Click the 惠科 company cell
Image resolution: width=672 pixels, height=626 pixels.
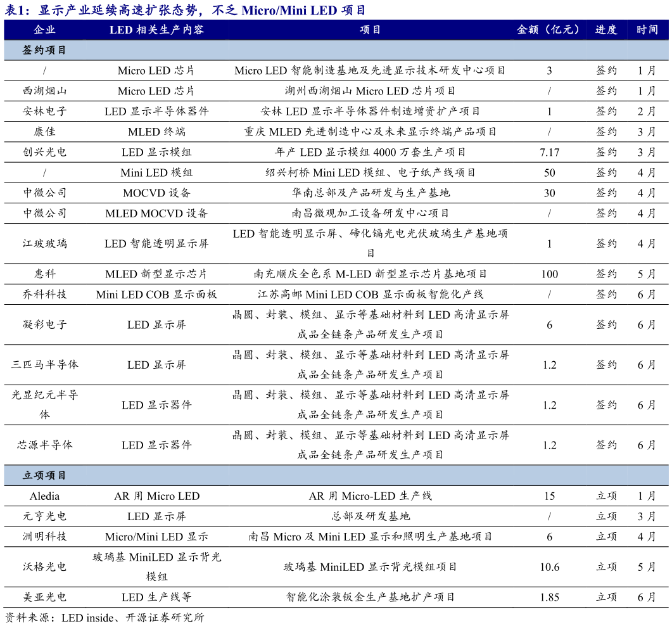click(x=44, y=274)
